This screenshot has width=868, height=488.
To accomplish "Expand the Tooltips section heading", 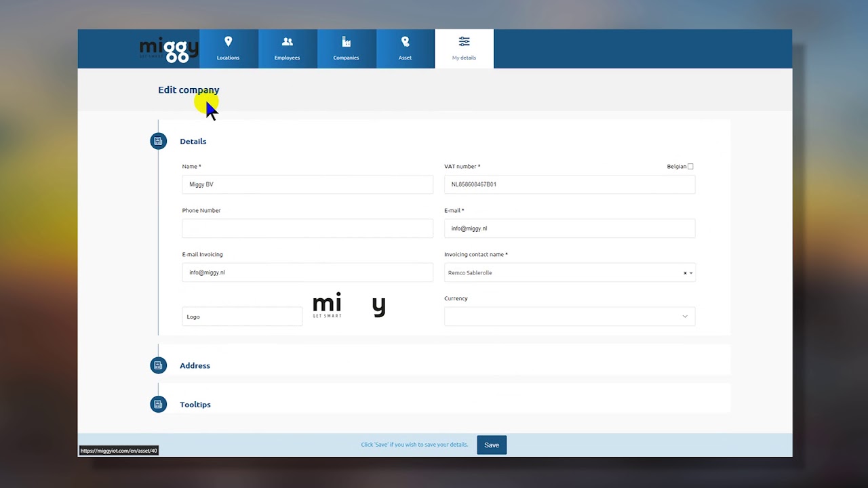I will click(x=195, y=404).
